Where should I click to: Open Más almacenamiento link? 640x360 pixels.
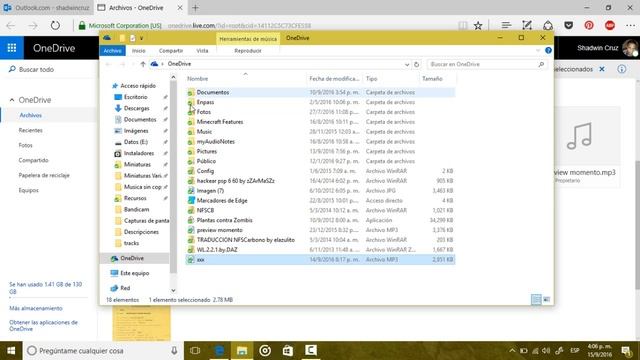click(x=36, y=308)
